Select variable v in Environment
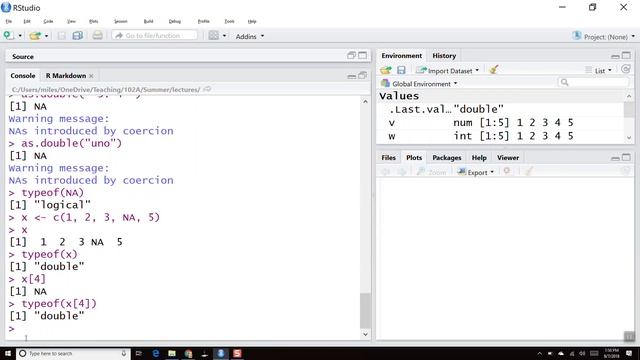 pyautogui.click(x=500, y=122)
